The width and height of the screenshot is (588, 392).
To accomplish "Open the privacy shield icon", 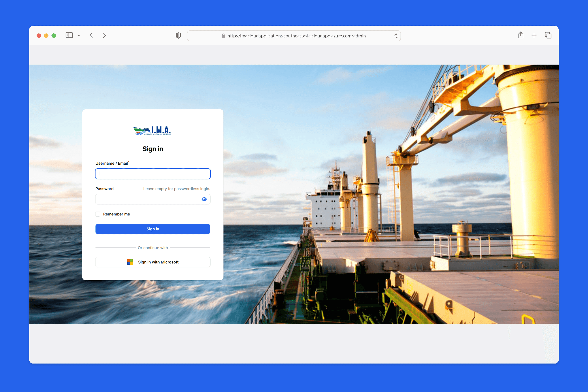I will click(x=178, y=36).
